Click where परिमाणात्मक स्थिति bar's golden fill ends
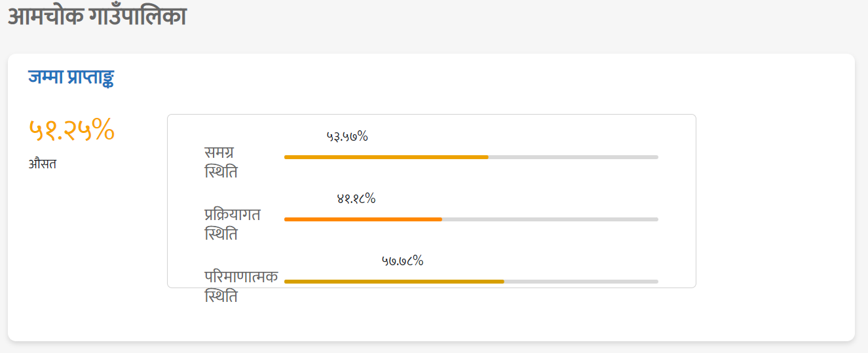868x353 pixels. (504, 282)
